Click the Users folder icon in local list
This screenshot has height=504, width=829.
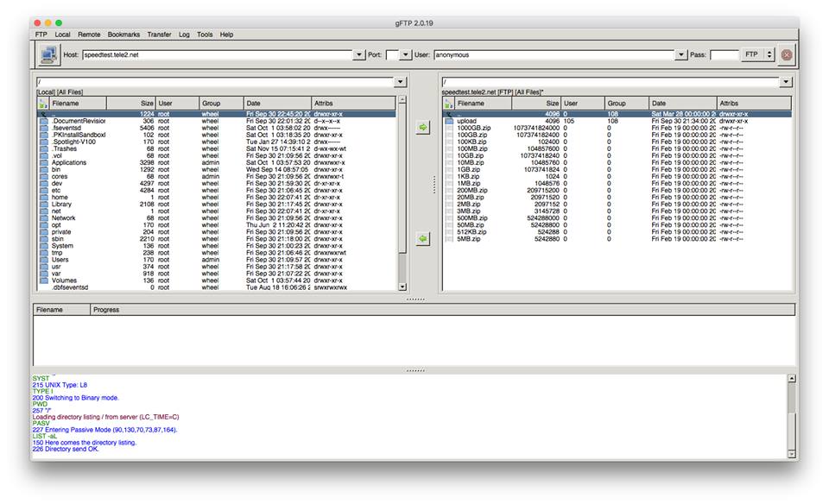pyautogui.click(x=44, y=259)
